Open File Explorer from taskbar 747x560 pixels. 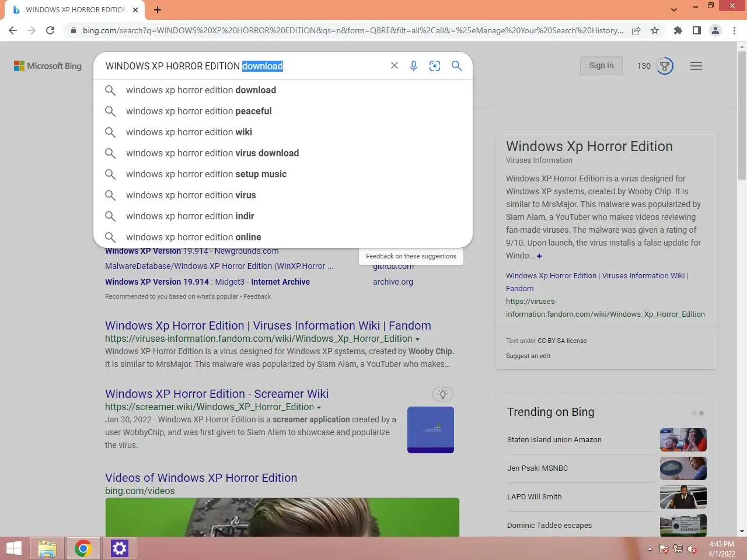(47, 548)
